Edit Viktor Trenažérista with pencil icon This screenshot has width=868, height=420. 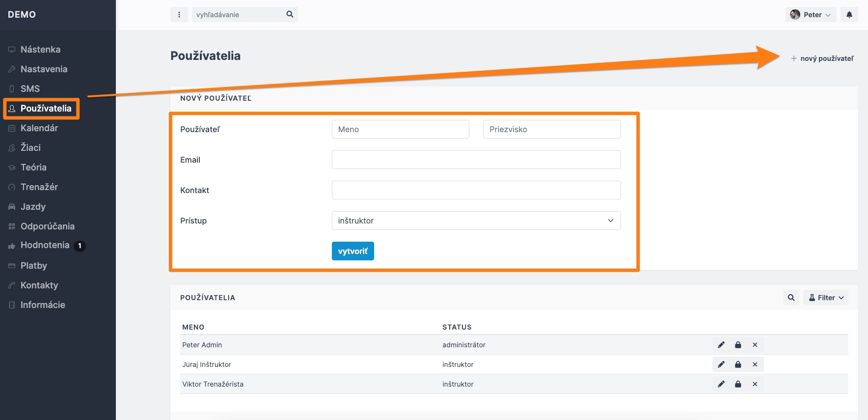tap(721, 384)
